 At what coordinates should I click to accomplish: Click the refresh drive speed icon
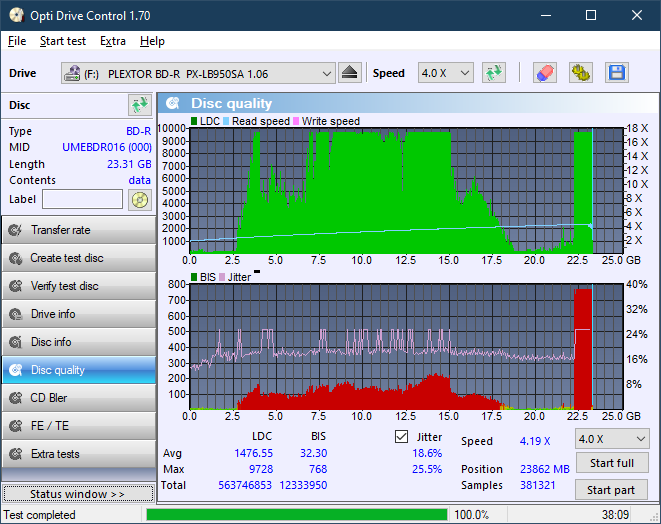[x=494, y=73]
